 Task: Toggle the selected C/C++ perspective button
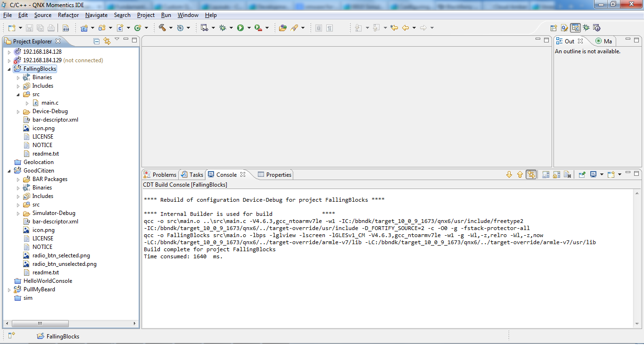pos(575,28)
